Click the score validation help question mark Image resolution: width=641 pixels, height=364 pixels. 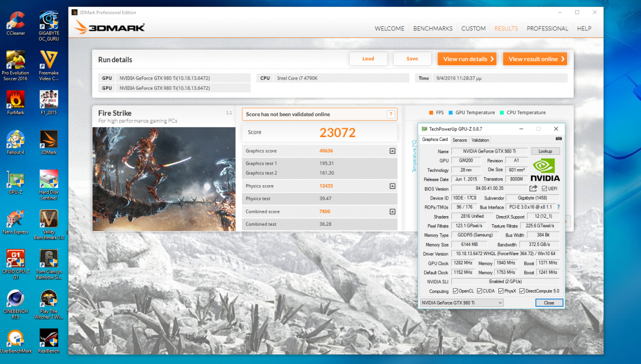pyautogui.click(x=391, y=114)
